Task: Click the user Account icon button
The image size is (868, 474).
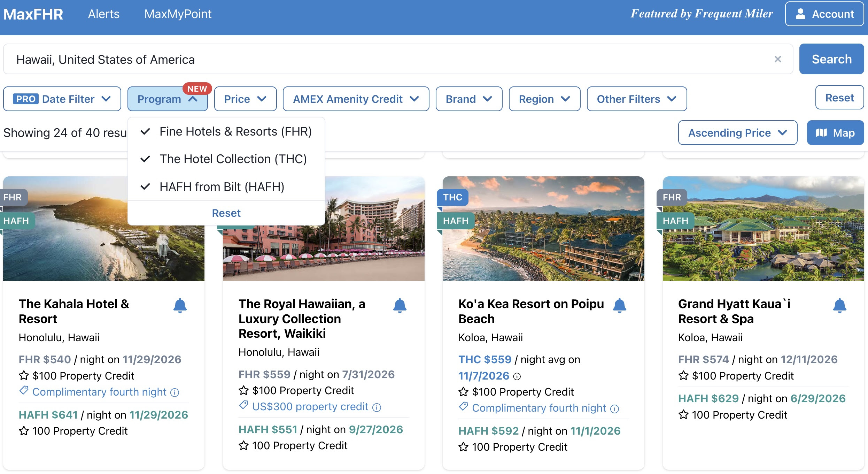Action: coord(824,14)
